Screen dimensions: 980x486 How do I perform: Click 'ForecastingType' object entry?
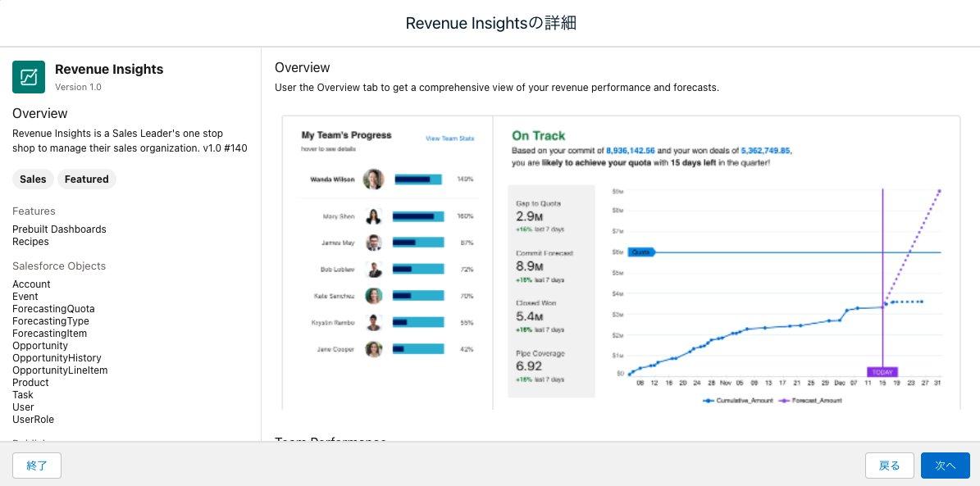pyautogui.click(x=51, y=321)
